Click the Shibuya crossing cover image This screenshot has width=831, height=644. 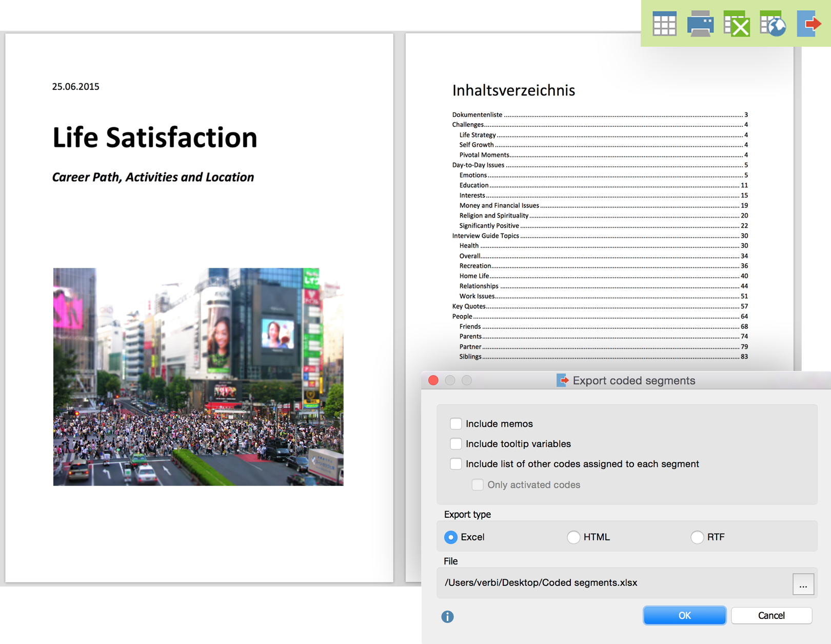pos(199,377)
